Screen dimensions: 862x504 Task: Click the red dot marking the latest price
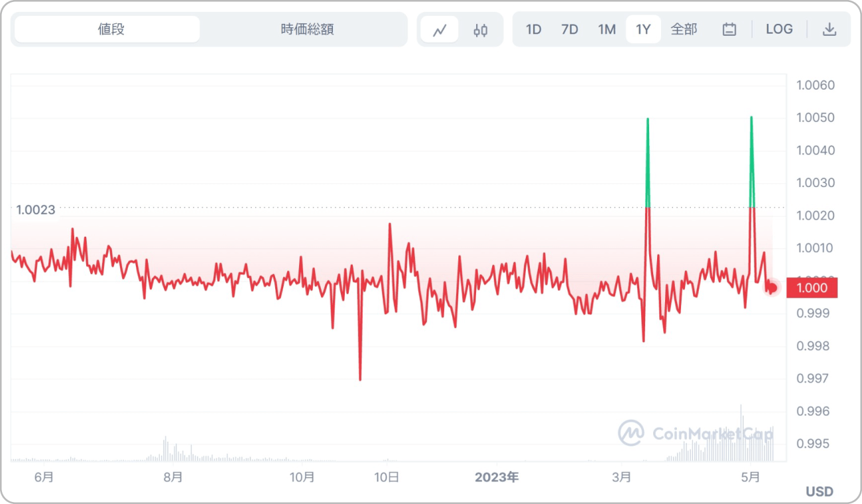pos(772,288)
